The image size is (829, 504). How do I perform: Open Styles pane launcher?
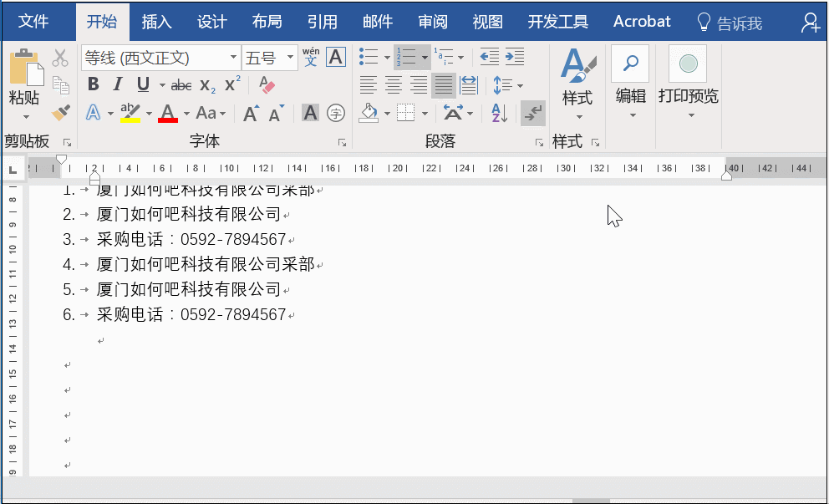595,143
